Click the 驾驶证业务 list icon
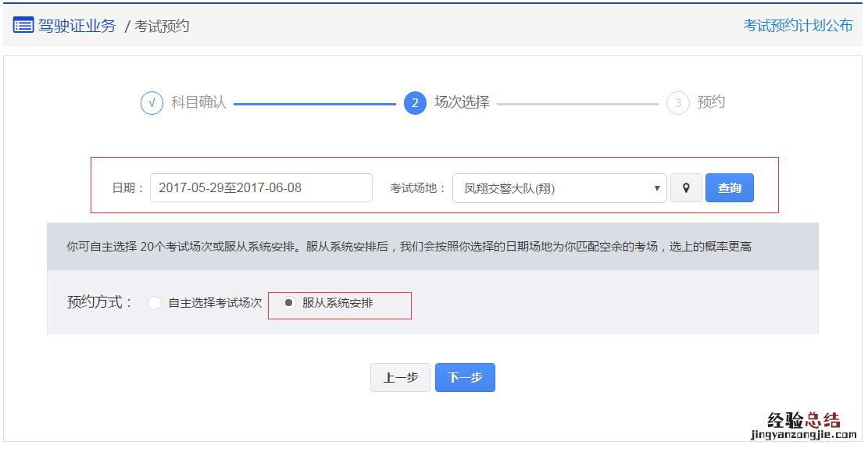 (x=23, y=26)
